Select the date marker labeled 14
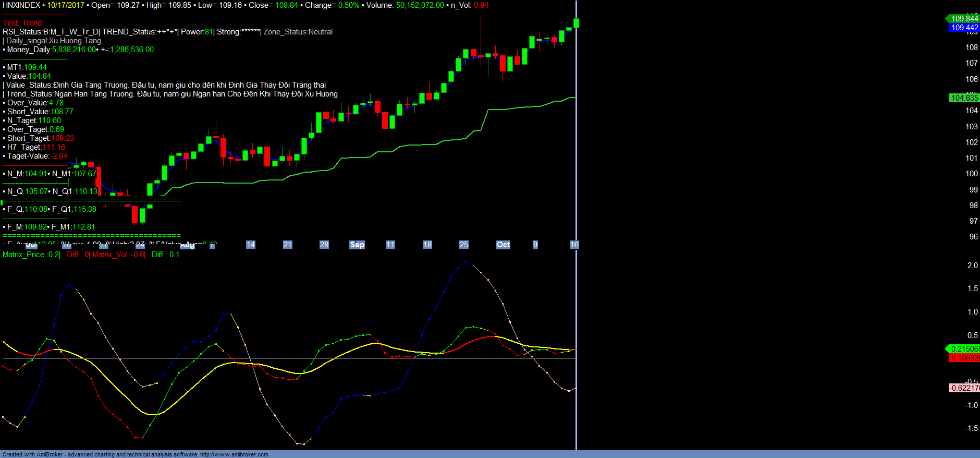 (251, 245)
